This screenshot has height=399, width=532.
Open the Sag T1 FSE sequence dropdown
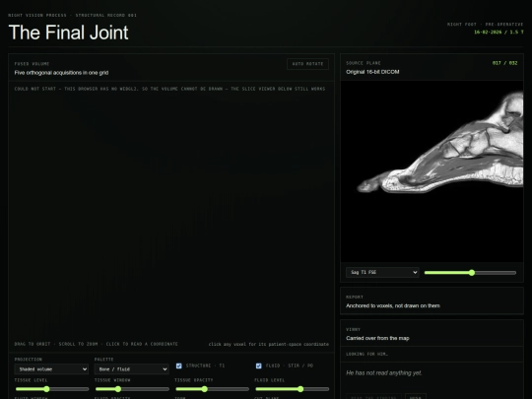pyautogui.click(x=382, y=273)
